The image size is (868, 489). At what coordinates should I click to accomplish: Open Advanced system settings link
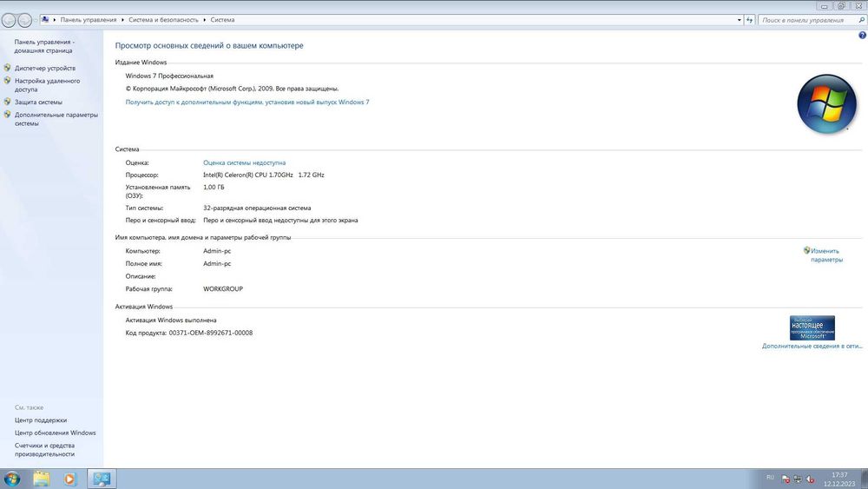point(56,119)
